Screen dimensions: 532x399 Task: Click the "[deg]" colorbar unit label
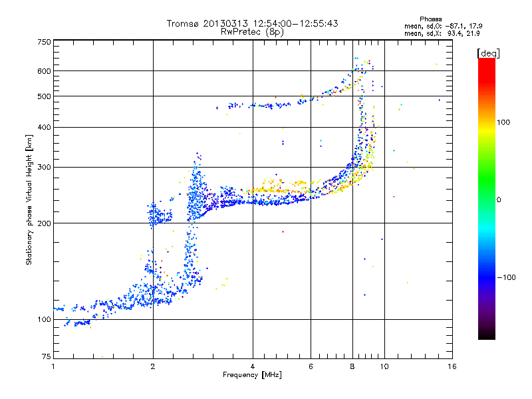488,53
